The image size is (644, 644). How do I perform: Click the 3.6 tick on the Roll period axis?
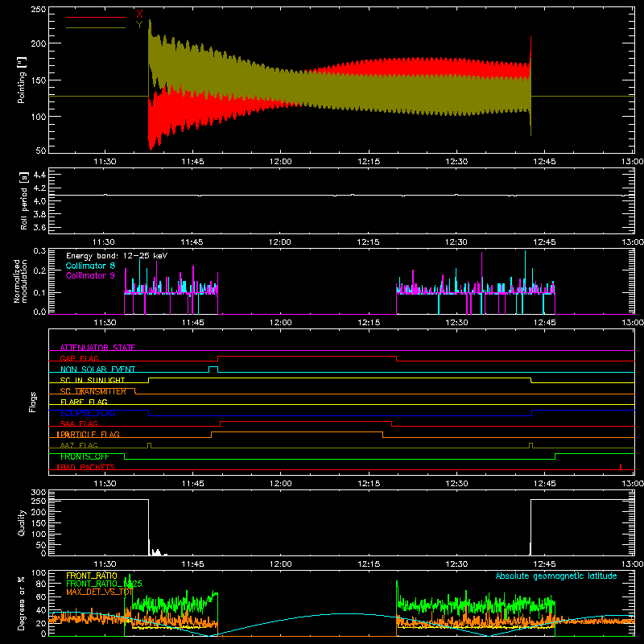click(39, 228)
